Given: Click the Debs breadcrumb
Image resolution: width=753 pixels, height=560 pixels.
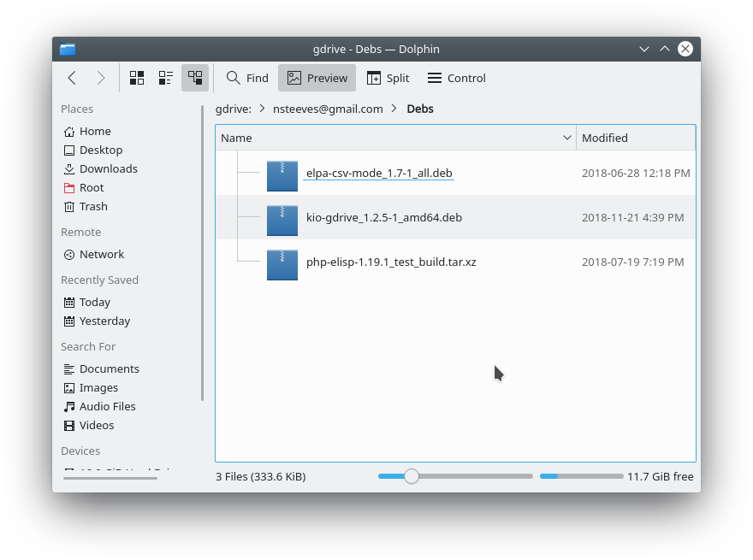Looking at the screenshot, I should pos(420,109).
